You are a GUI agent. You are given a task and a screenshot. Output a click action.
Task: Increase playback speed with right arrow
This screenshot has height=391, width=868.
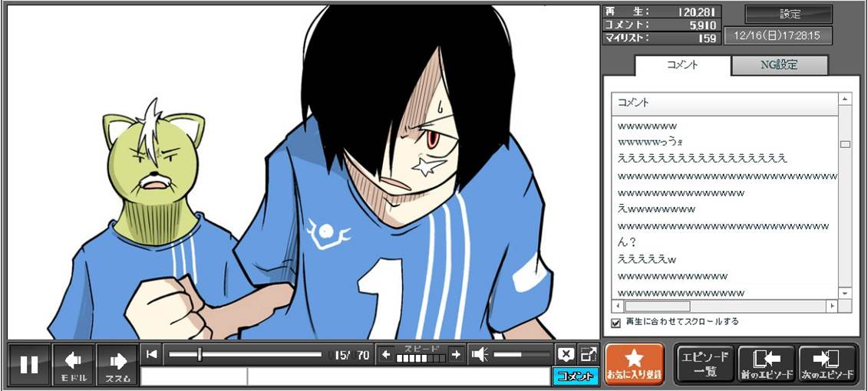[456, 354]
